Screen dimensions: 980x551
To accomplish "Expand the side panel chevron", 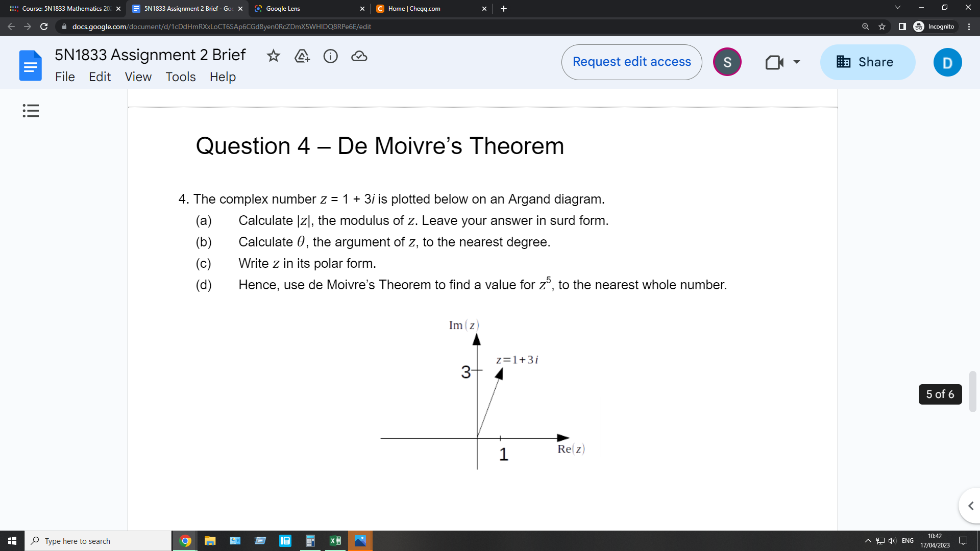I will tap(970, 506).
